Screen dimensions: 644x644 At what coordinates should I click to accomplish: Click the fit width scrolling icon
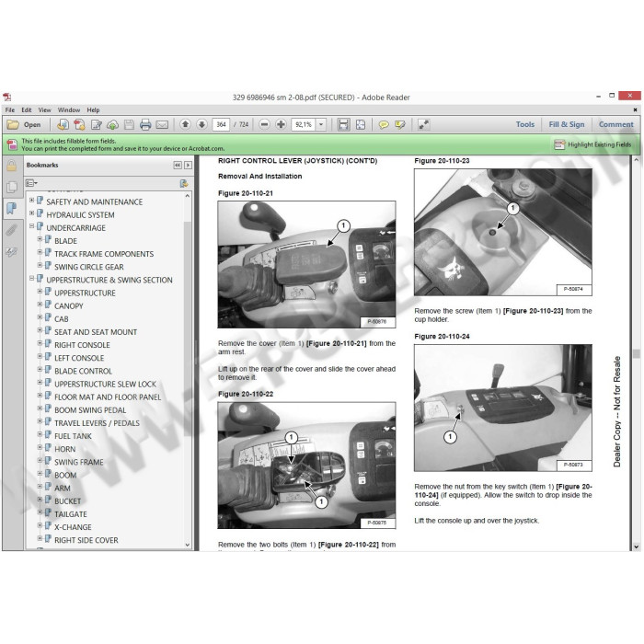tap(343, 124)
